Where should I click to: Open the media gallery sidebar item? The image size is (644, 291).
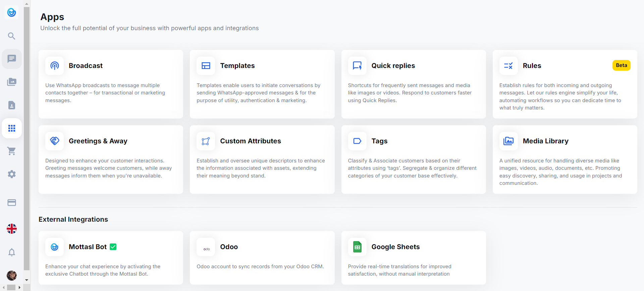pos(12,82)
